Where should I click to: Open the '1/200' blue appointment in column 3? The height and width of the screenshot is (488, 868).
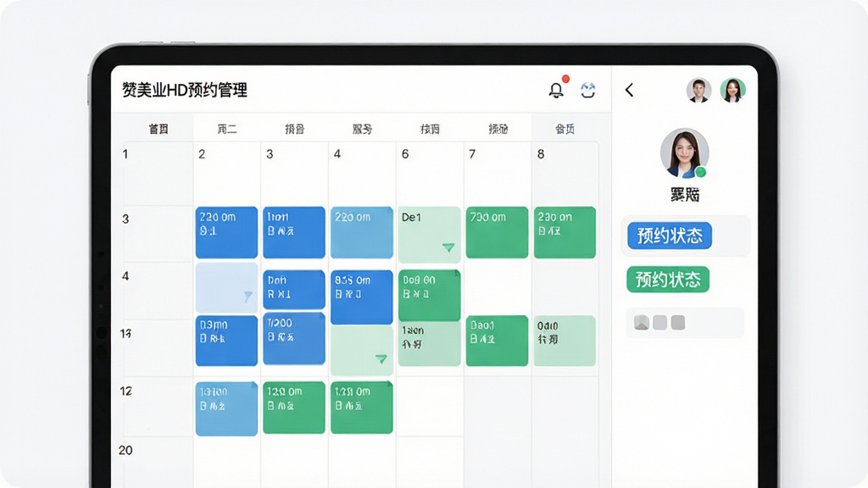click(294, 339)
